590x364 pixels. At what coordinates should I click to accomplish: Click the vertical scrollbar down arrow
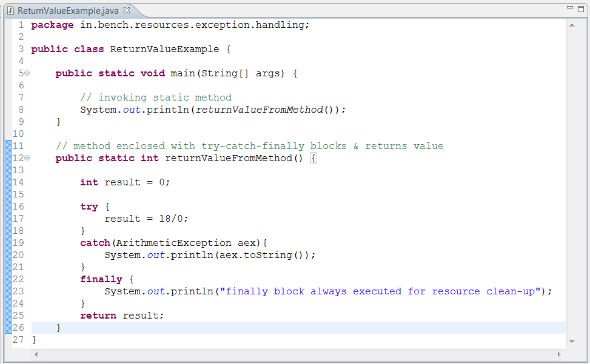tap(571, 340)
